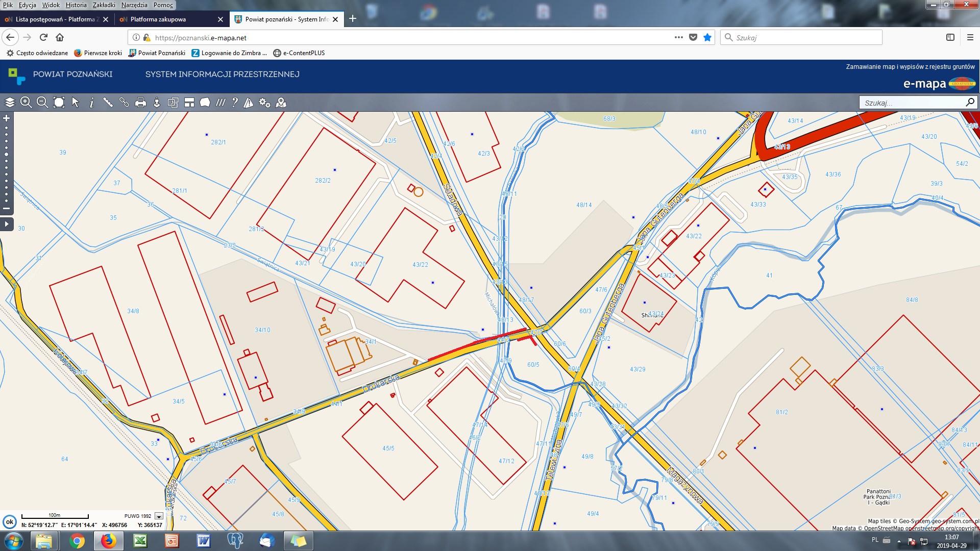Screen dimensions: 980x551
Task: Open the Firefox hamburger menu
Action: (970, 37)
